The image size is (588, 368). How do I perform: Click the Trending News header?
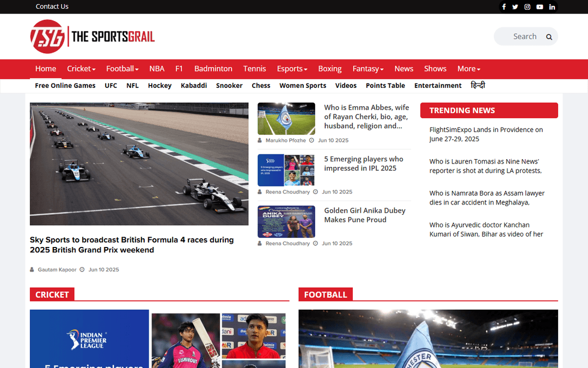pyautogui.click(x=489, y=110)
